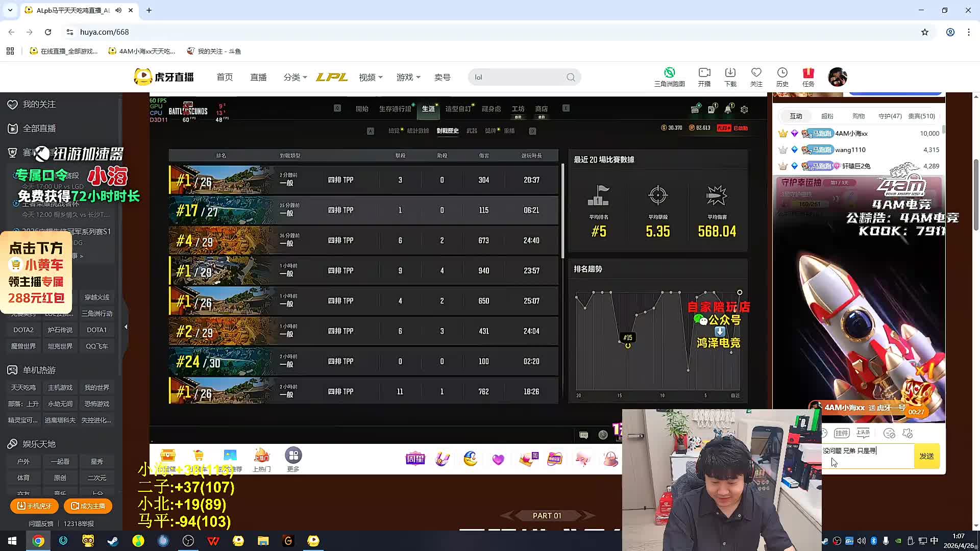Click the 成为主播 button in sidebar
This screenshot has width=980, height=551.
point(88,506)
